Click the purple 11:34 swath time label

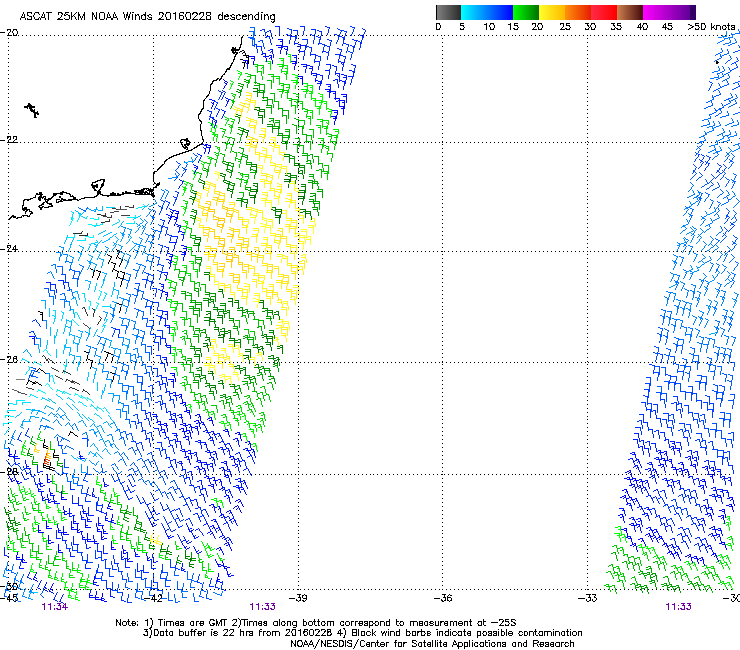[55, 607]
